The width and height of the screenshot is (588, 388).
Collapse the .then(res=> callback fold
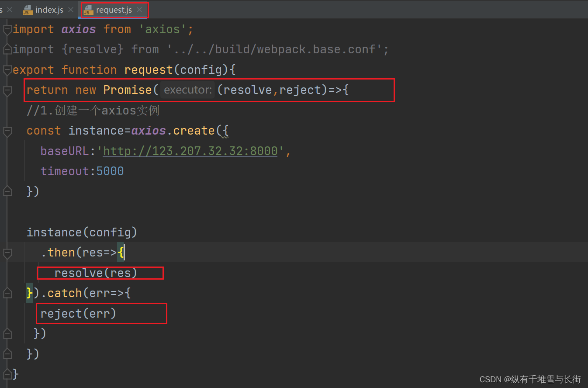[7, 253]
